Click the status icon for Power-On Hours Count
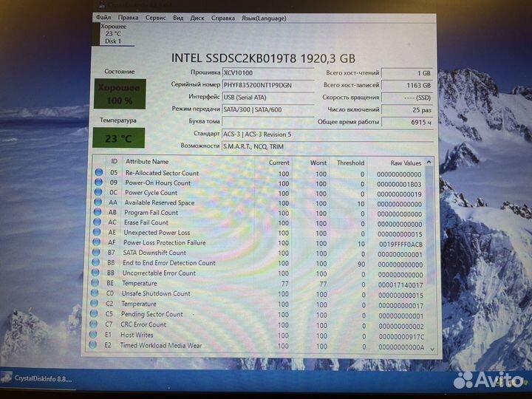532x399 pixels. [x=98, y=183]
